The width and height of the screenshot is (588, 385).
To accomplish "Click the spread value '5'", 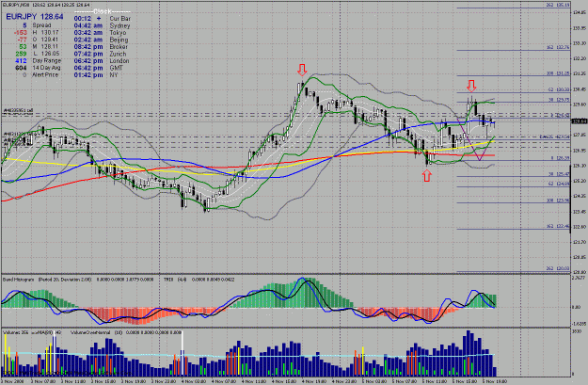I will tap(24, 25).
